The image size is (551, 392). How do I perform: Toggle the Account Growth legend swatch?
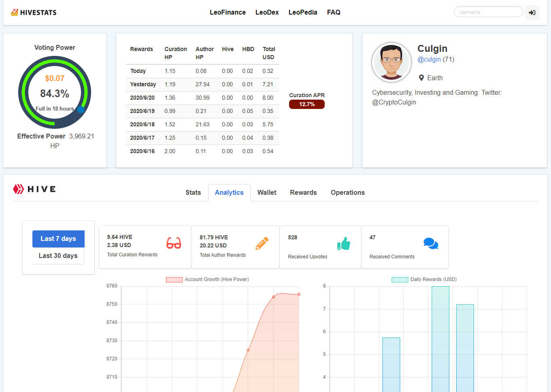174,280
